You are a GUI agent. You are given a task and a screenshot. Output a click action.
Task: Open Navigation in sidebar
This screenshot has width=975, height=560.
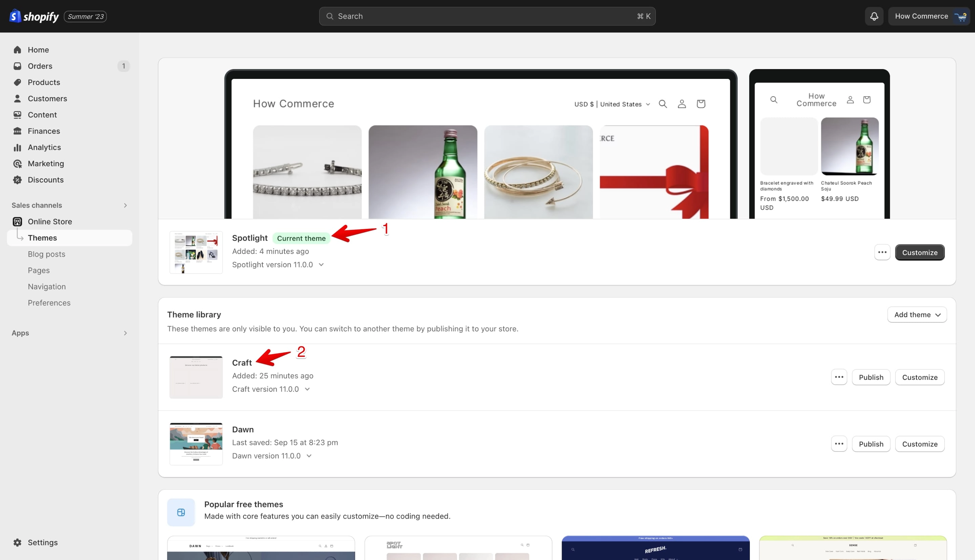46,286
